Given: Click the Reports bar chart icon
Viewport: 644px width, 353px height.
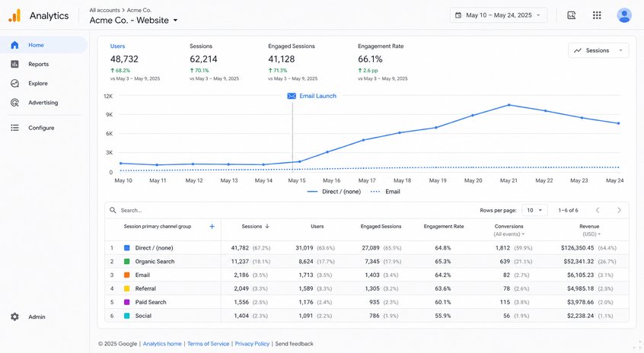Looking at the screenshot, I should pyautogui.click(x=14, y=64).
